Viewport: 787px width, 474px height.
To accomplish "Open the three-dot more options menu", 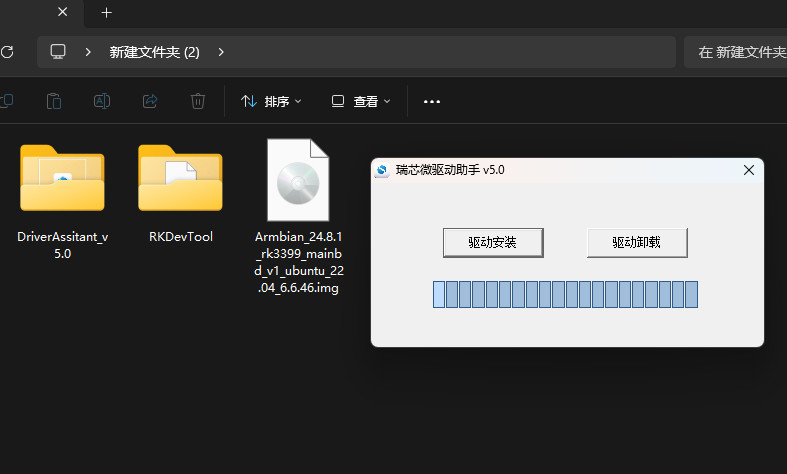I will click(x=432, y=101).
